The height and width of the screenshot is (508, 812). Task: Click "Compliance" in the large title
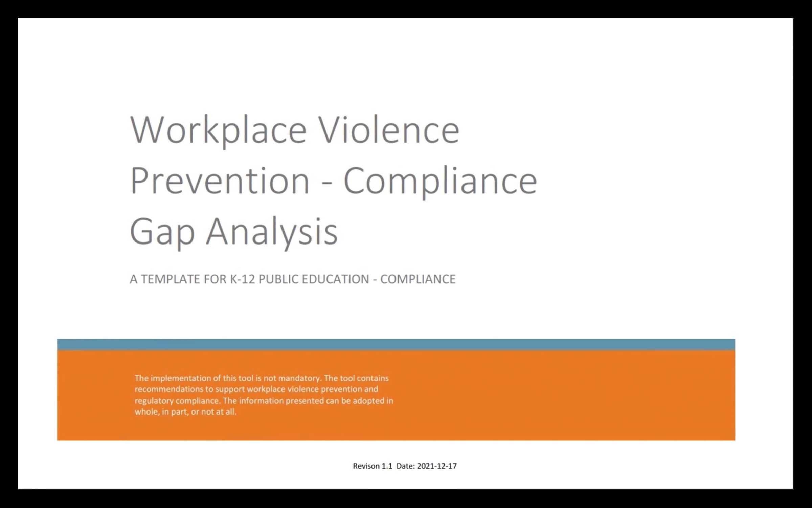[x=440, y=182]
